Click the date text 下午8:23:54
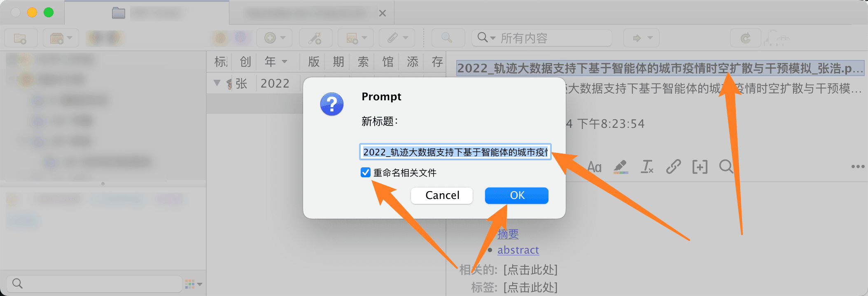This screenshot has height=296, width=868. coord(611,124)
